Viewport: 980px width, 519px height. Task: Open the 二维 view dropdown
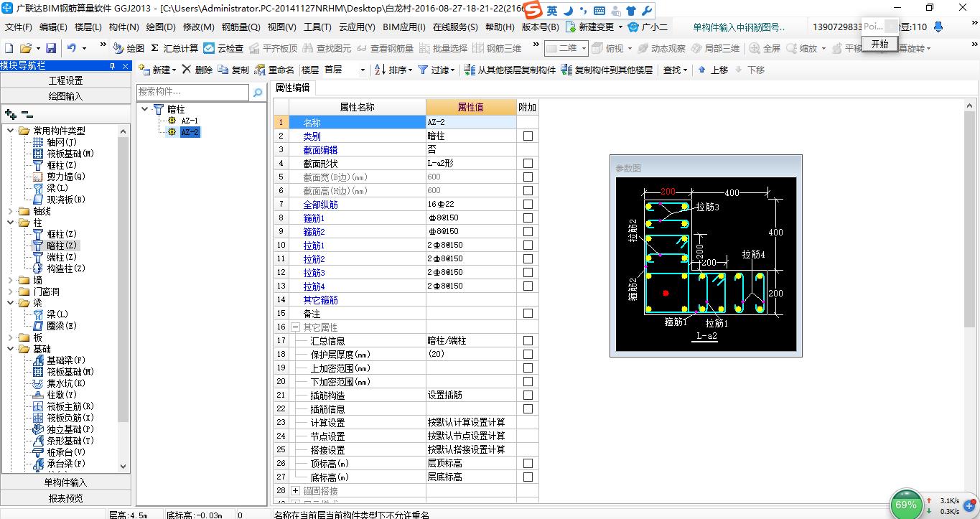pyautogui.click(x=584, y=48)
